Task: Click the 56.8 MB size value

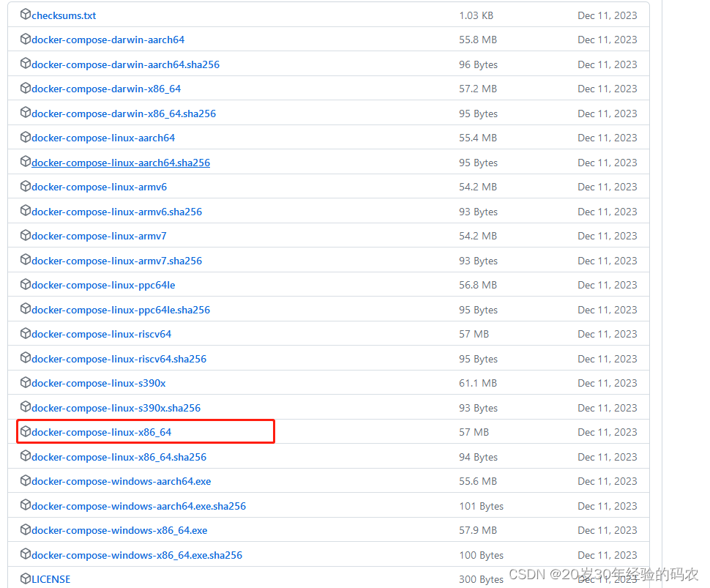Action: pos(478,286)
